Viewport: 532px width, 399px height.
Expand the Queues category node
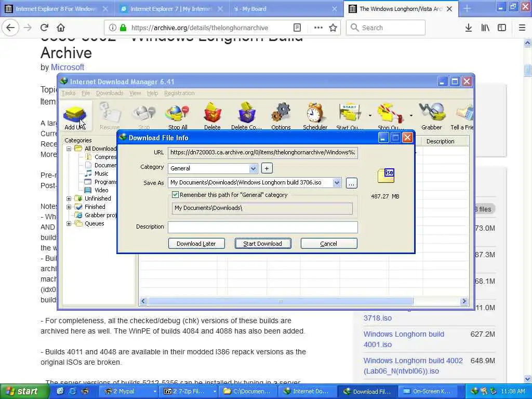(69, 223)
